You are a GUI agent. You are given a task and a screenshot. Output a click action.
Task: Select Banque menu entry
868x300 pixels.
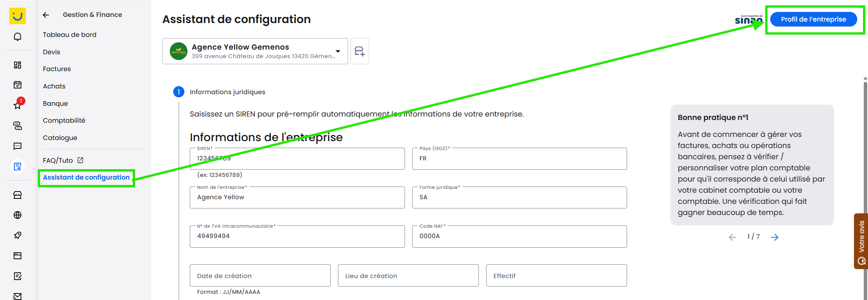(55, 103)
